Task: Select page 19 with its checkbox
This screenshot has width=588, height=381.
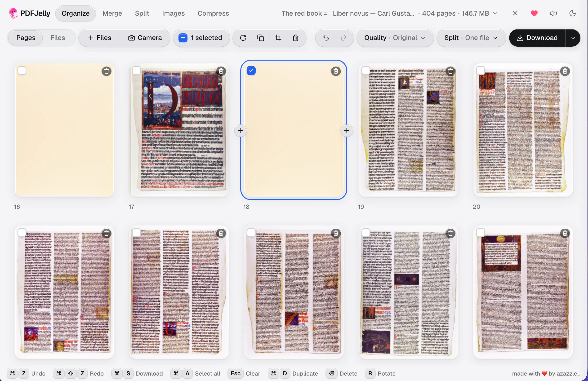Action: click(x=366, y=71)
